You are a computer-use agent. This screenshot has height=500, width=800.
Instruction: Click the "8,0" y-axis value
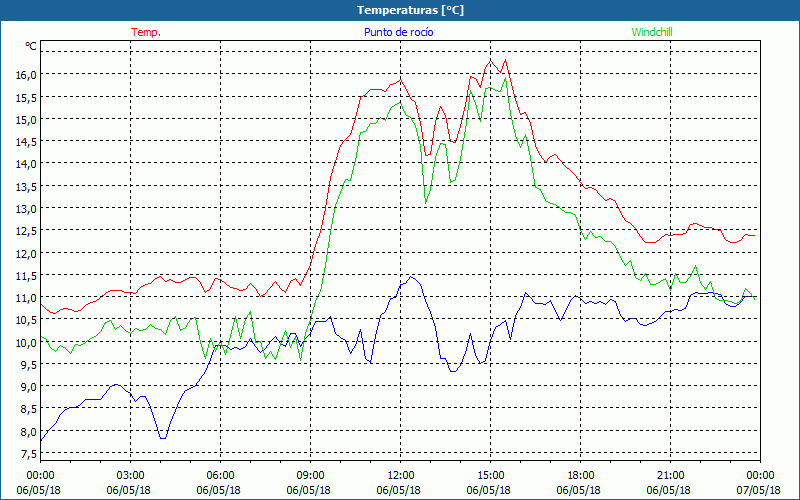click(x=29, y=432)
